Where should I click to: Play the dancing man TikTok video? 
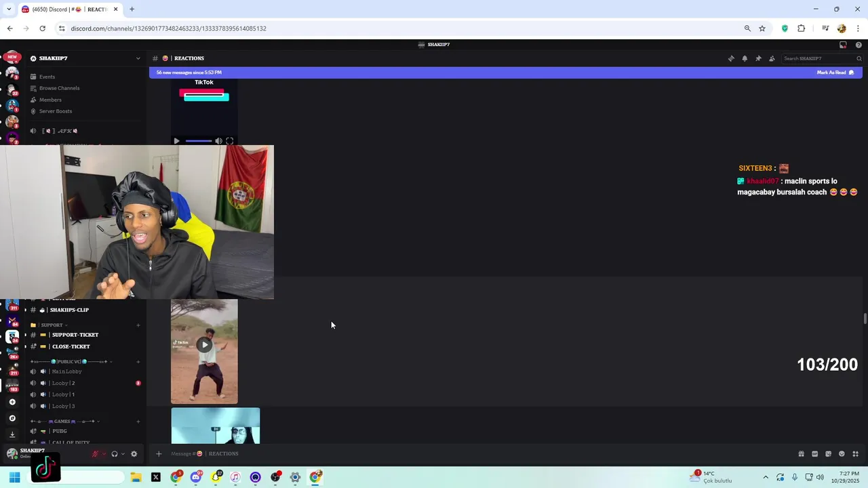(204, 344)
